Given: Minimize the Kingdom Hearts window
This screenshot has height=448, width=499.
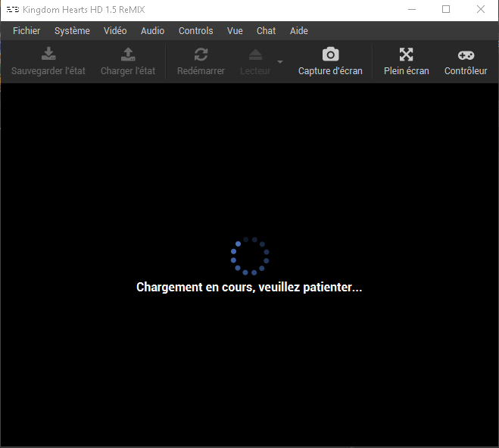Looking at the screenshot, I should (x=412, y=10).
